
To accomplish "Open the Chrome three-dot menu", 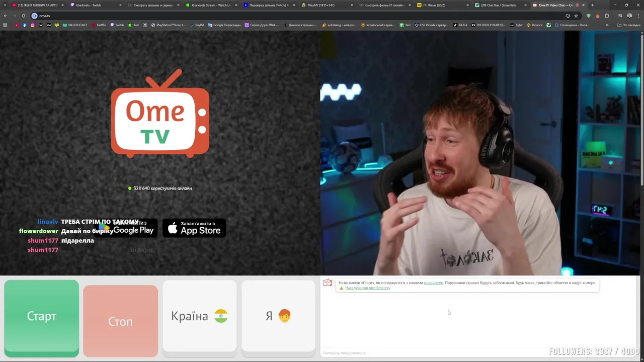I will point(638,16).
